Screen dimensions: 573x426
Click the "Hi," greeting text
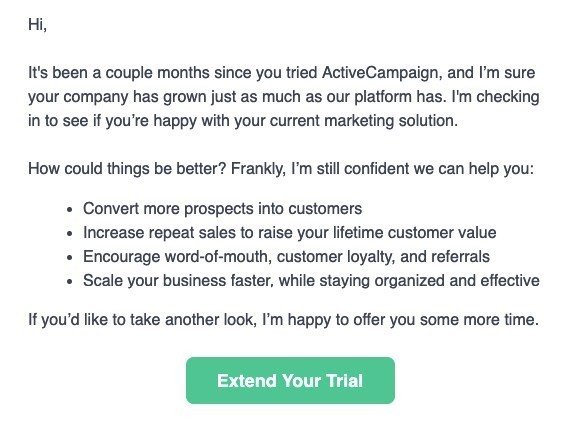(x=38, y=24)
